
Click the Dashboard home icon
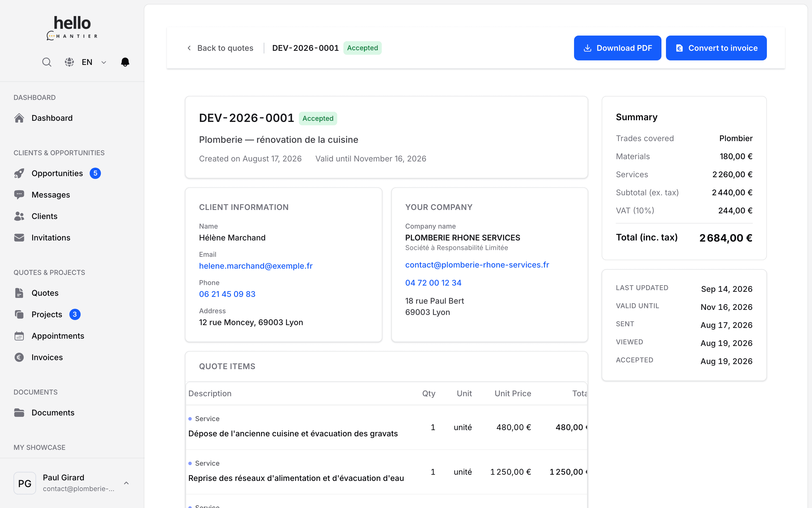[19, 118]
